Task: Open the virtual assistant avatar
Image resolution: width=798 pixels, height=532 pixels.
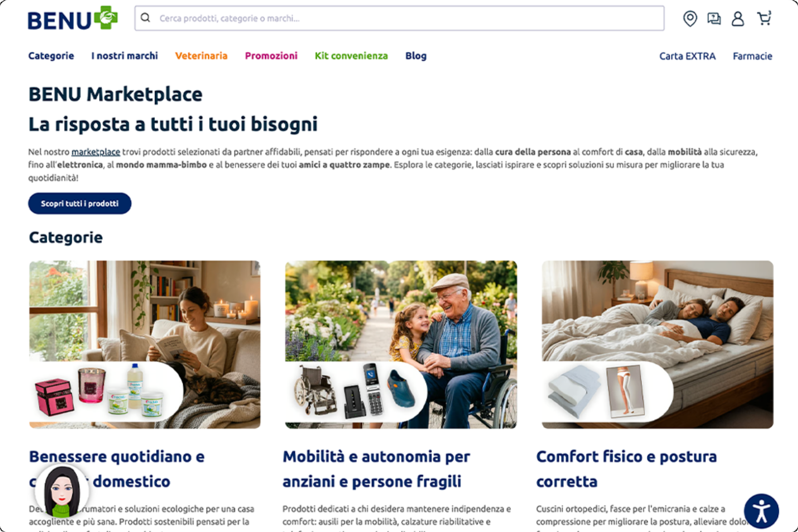Action: 62,491
